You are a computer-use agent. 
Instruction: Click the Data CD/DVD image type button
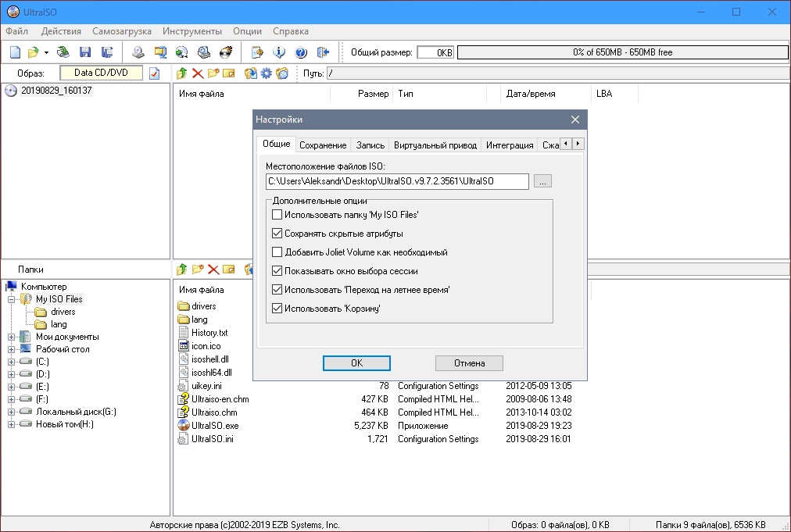click(102, 73)
